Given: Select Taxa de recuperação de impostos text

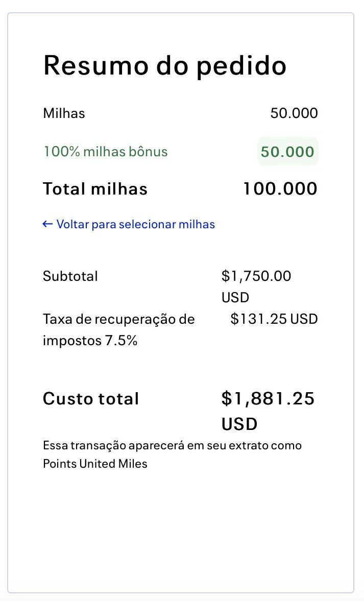Looking at the screenshot, I should (119, 320).
